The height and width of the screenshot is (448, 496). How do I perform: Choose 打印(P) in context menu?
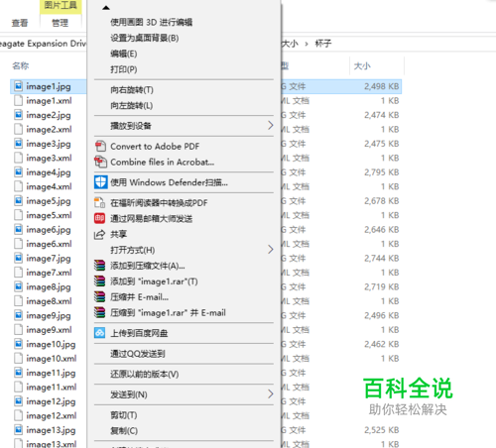coord(124,69)
